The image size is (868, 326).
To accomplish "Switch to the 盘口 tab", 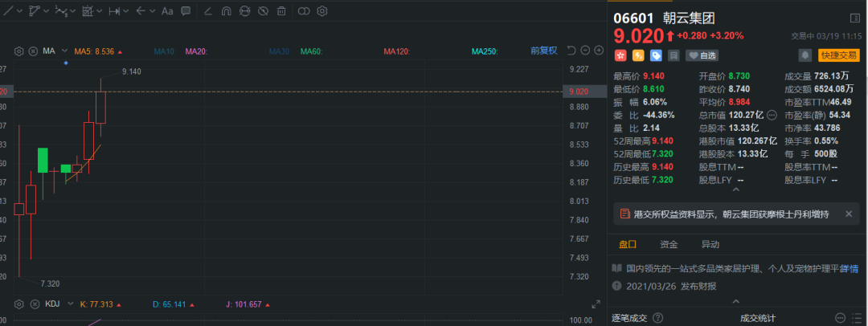I will (628, 244).
